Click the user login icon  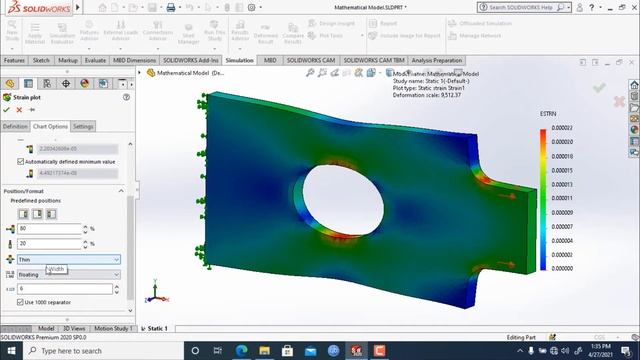pyautogui.click(x=580, y=7)
